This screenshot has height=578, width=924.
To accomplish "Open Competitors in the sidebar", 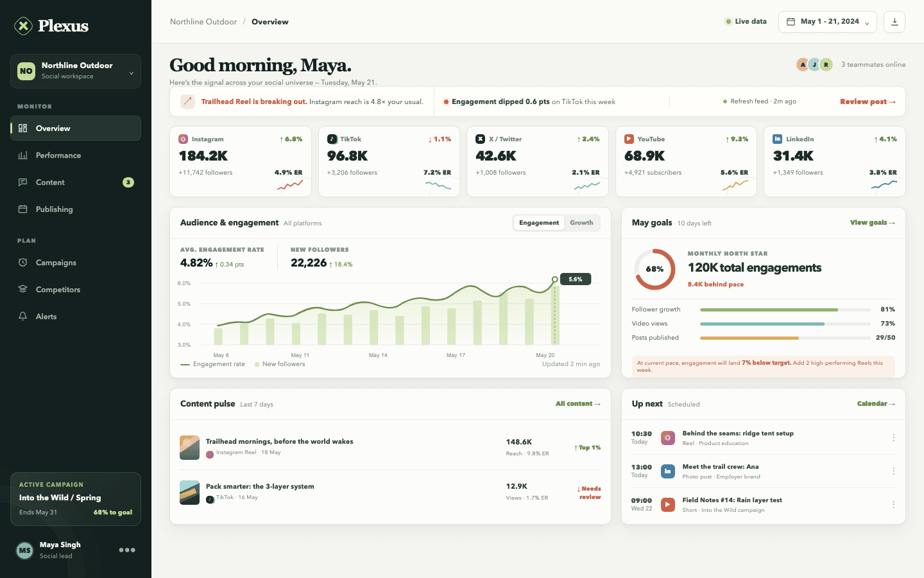I will (76, 290).
